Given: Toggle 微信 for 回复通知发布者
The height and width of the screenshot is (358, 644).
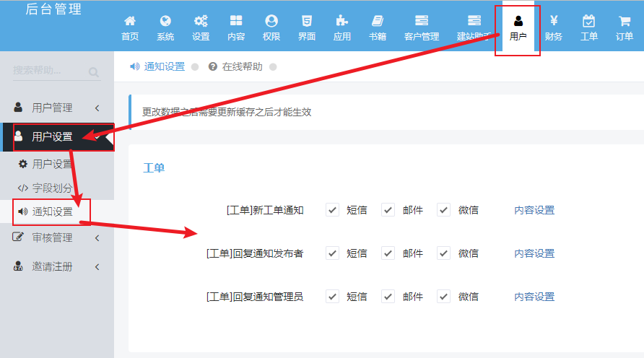Looking at the screenshot, I should click(443, 253).
